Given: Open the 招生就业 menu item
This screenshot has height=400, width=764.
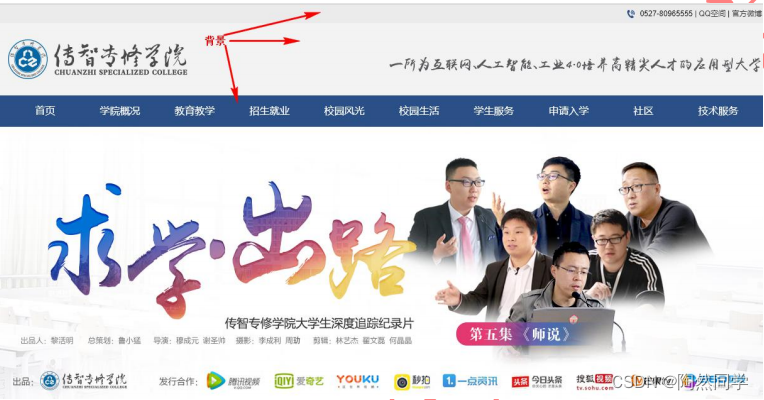Looking at the screenshot, I should click(269, 111).
